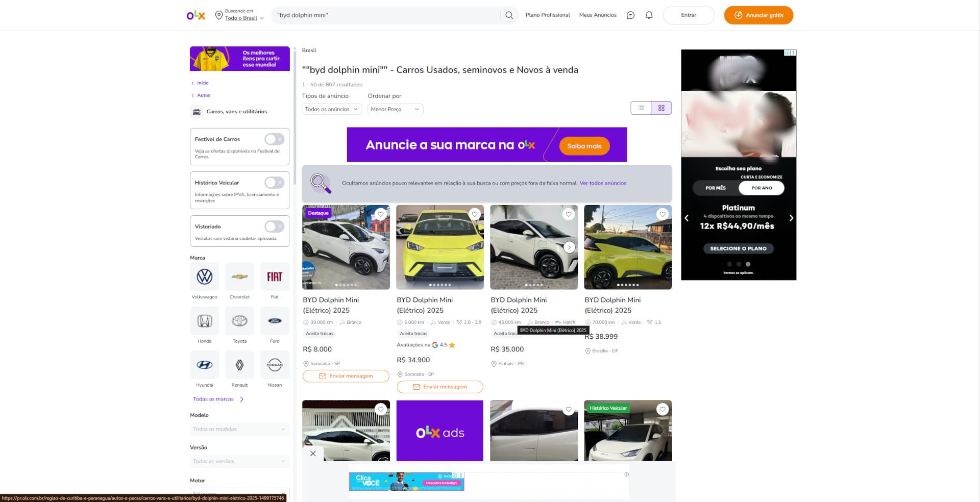Click Anunciar grátis button
The height and width of the screenshot is (502, 980).
(758, 15)
